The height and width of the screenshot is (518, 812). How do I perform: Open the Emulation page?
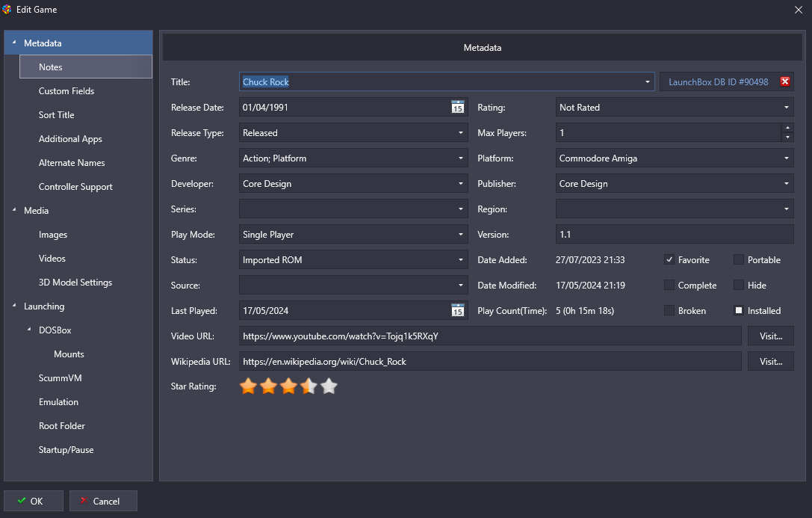coord(58,401)
